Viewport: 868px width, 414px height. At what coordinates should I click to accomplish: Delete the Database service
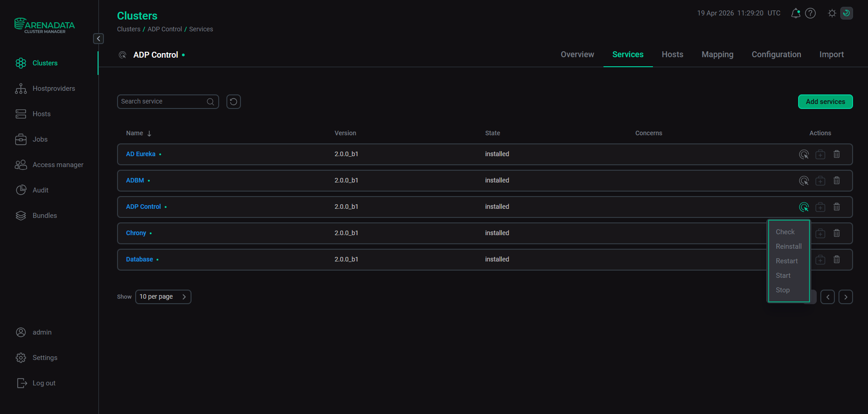point(837,260)
